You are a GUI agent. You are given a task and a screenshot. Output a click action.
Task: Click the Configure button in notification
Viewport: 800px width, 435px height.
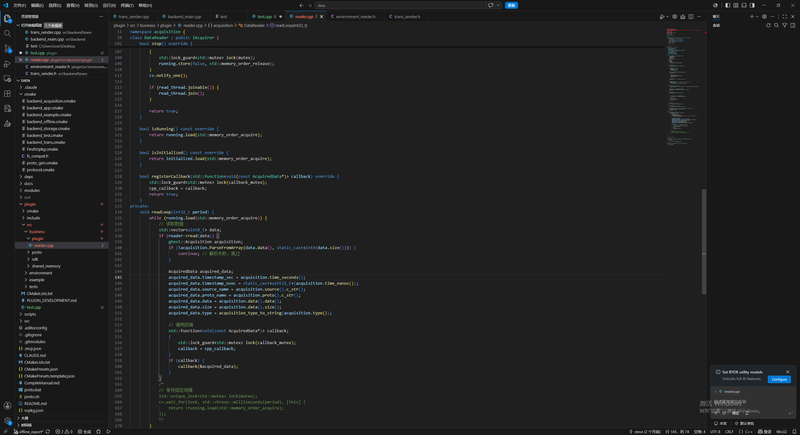[779, 379]
